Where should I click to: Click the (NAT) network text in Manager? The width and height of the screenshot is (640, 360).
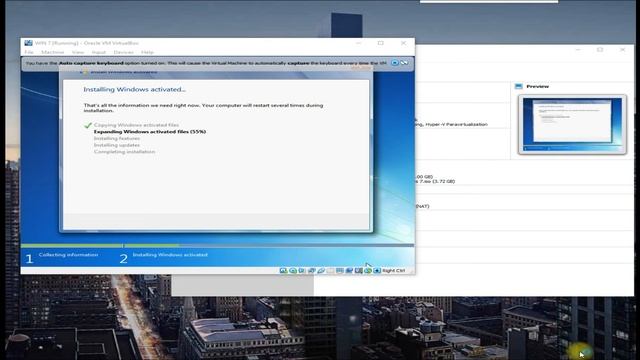tap(422, 207)
